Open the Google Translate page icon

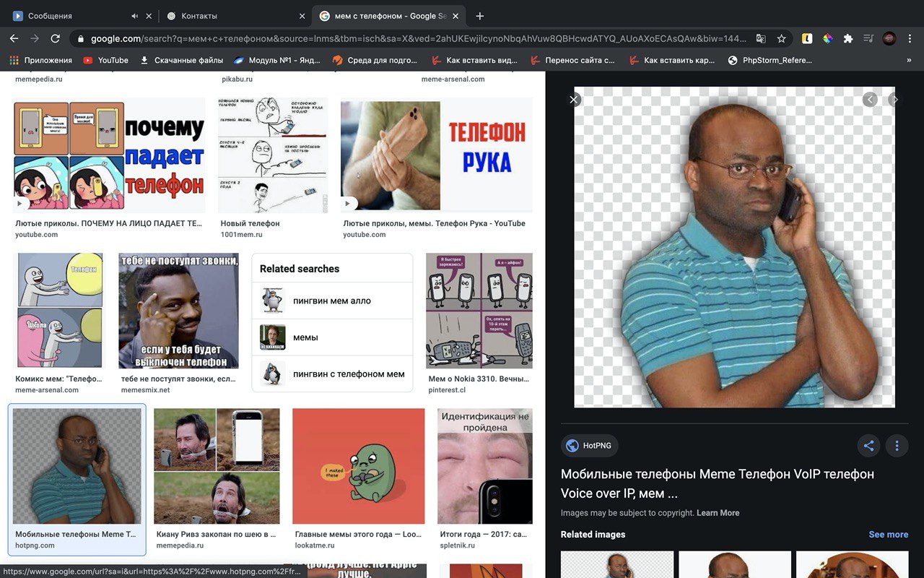pos(761,38)
